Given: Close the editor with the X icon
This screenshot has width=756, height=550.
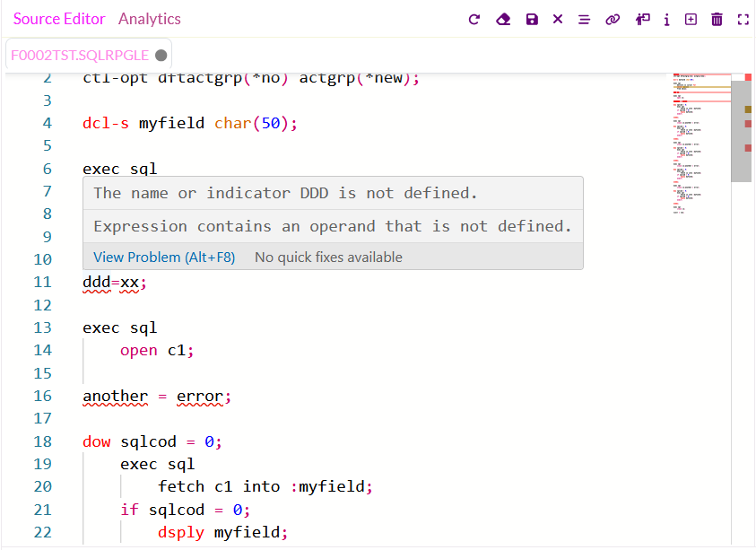Looking at the screenshot, I should coord(558,18).
